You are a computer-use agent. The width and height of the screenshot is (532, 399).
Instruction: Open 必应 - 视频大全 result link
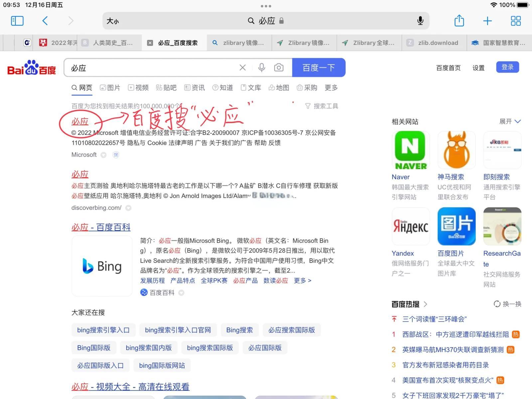tap(130, 387)
